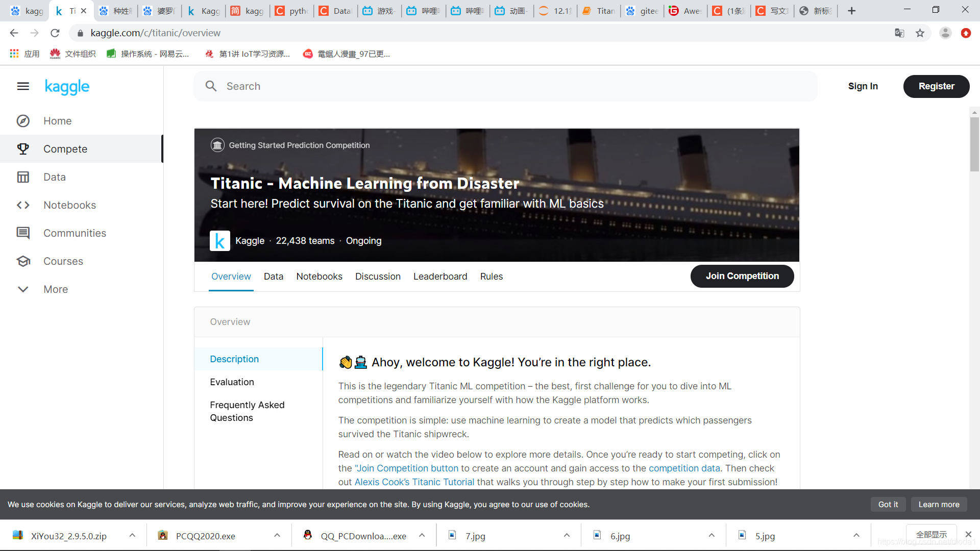
Task: Open Communities chat icon
Action: [x=23, y=233]
